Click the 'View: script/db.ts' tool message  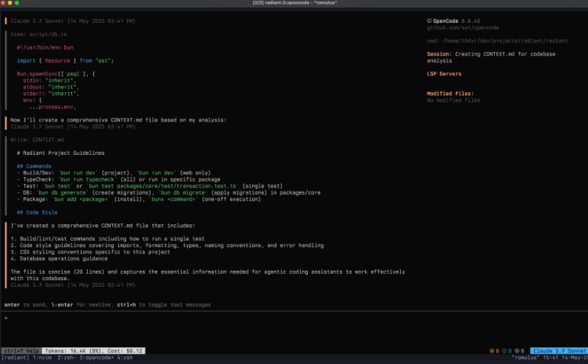coord(39,34)
